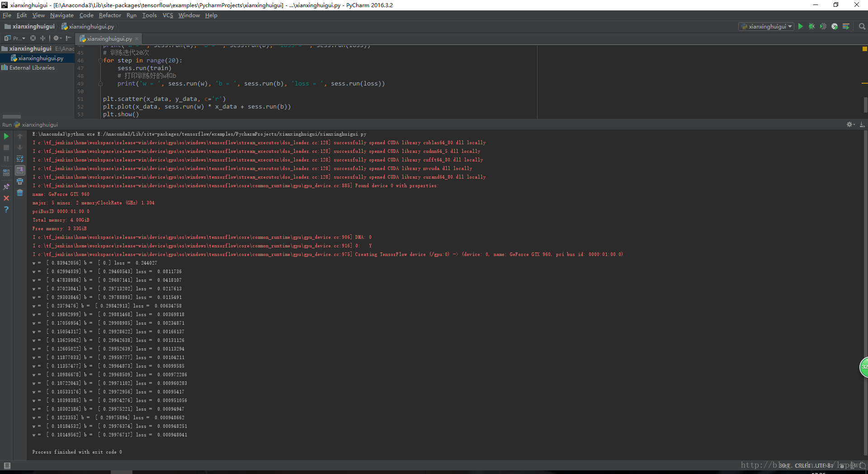This screenshot has height=474, width=868.
Task: Toggle pin tab in Run panel
Action: 6,186
